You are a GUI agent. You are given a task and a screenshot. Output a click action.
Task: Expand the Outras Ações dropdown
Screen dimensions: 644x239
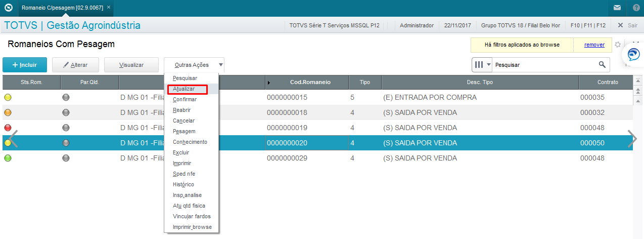[x=194, y=65]
